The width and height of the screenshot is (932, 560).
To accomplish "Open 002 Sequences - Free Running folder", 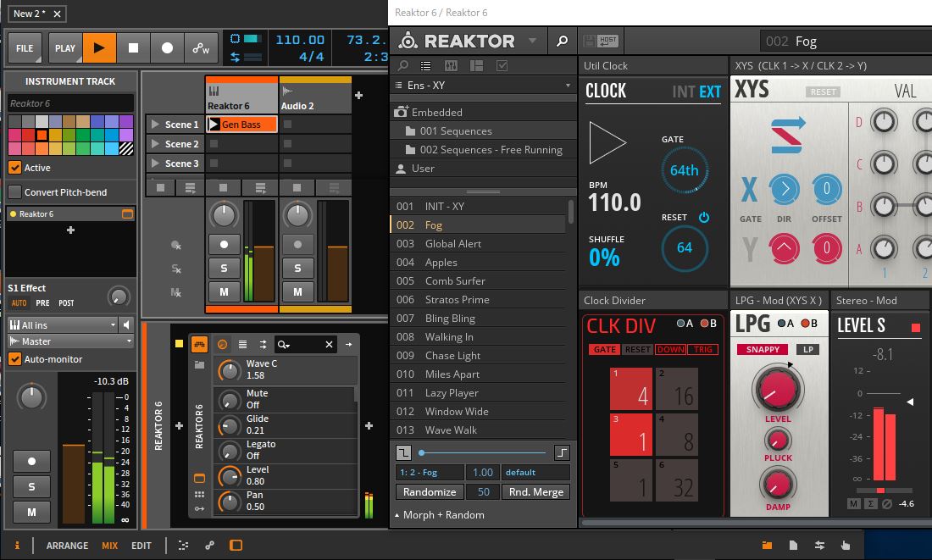I will coord(484,150).
